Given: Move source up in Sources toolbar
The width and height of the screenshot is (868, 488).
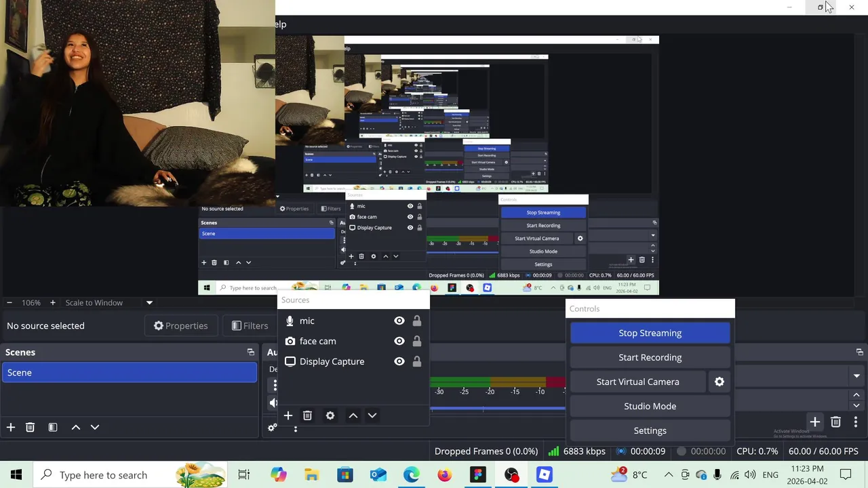Looking at the screenshot, I should [x=353, y=415].
